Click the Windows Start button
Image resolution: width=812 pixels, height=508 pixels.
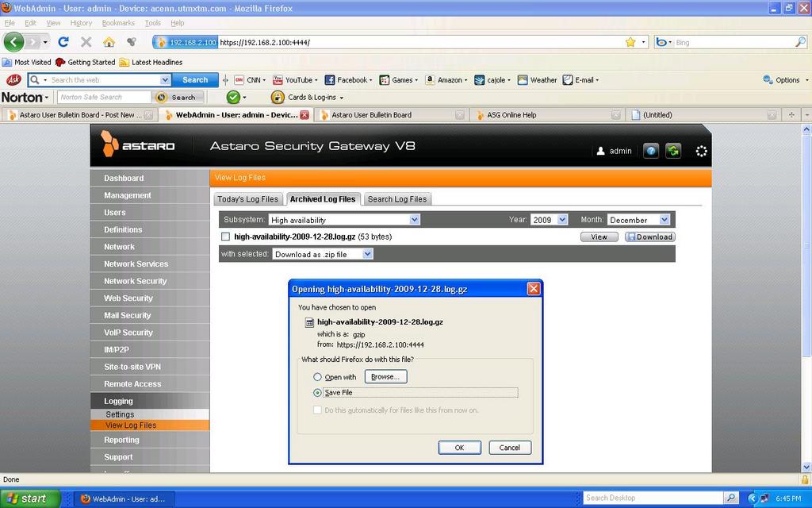click(x=27, y=498)
